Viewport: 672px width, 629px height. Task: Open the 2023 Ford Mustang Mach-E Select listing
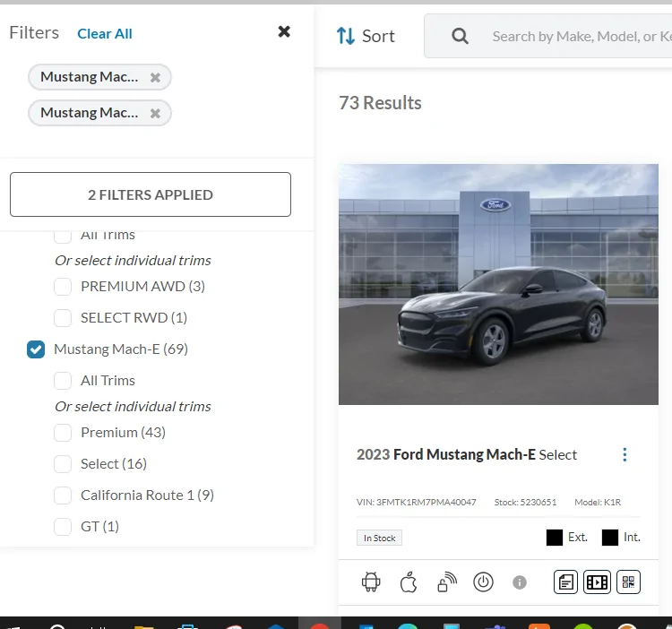467,454
